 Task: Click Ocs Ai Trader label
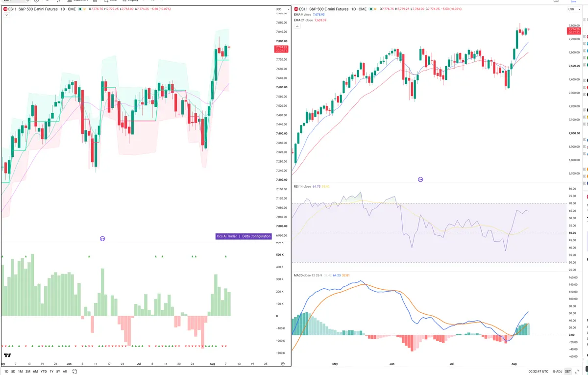227,236
